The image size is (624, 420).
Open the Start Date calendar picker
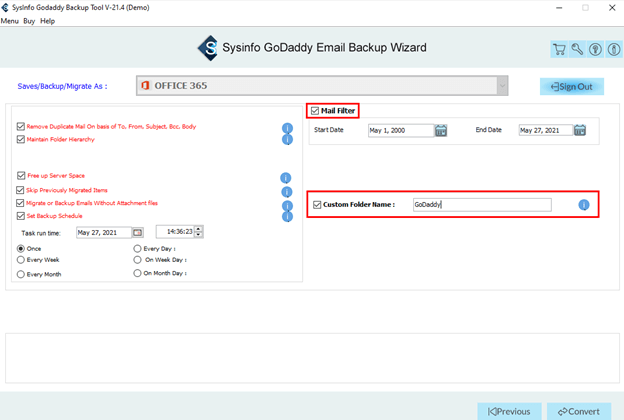pos(441,131)
